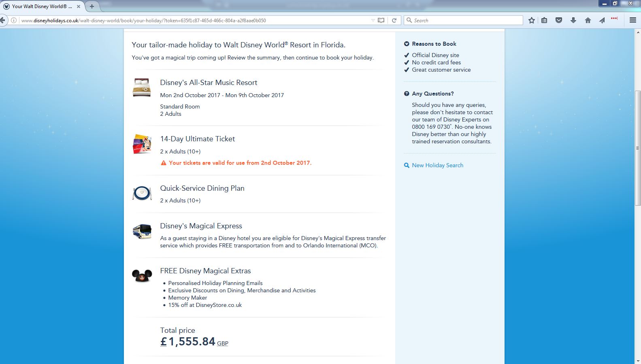Click the Reasons to Book heart icon
This screenshot has width=641, height=364.
coord(407,44)
